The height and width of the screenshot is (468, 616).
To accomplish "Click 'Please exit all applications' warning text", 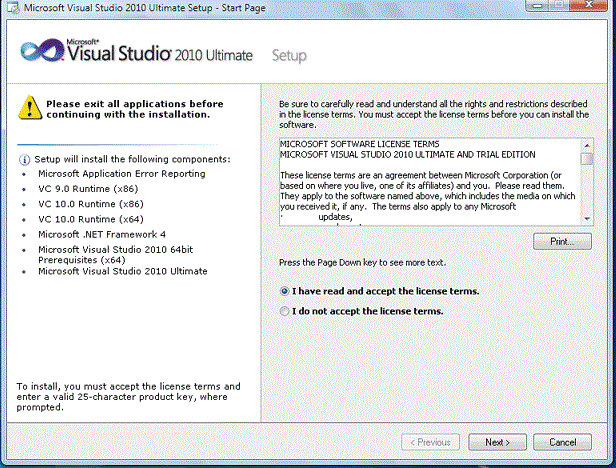I will pyautogui.click(x=135, y=109).
